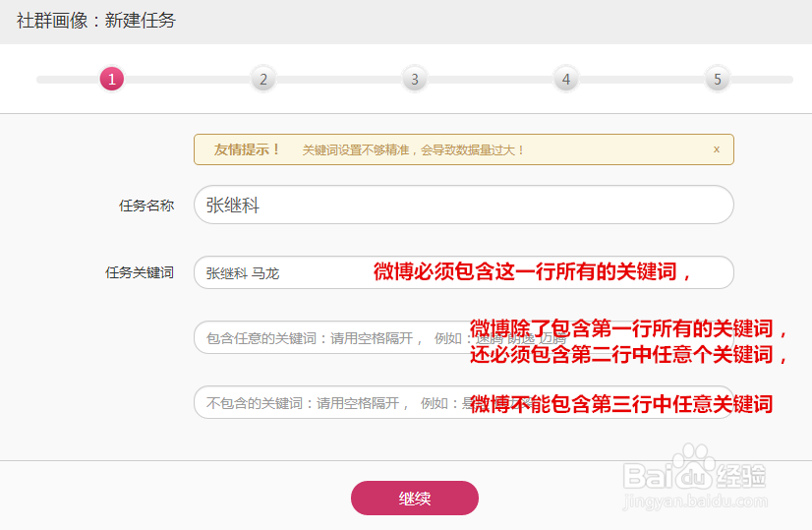
Task: Jump to step 2 in the wizard
Action: 262,79
